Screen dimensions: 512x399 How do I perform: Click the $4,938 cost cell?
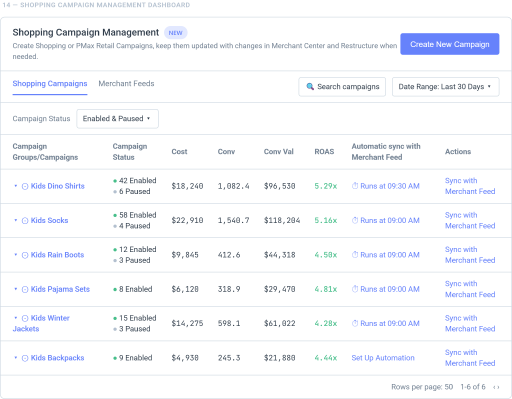(x=185, y=358)
